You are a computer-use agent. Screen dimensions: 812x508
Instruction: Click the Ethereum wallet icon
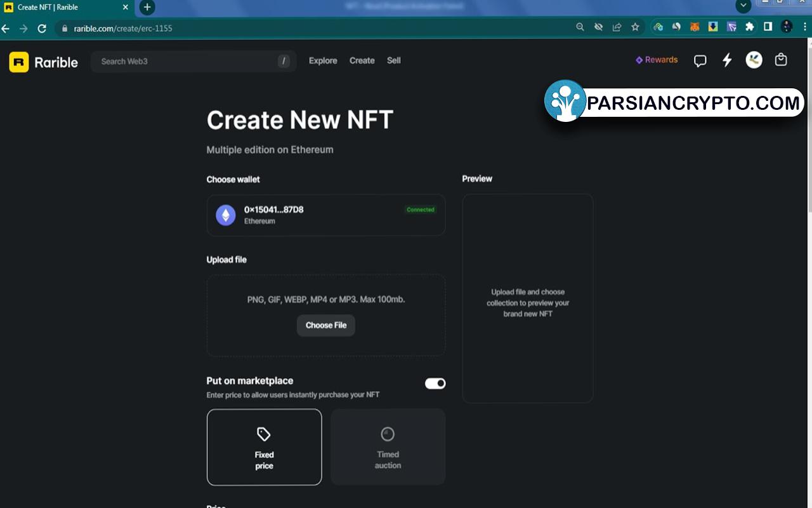click(x=226, y=215)
